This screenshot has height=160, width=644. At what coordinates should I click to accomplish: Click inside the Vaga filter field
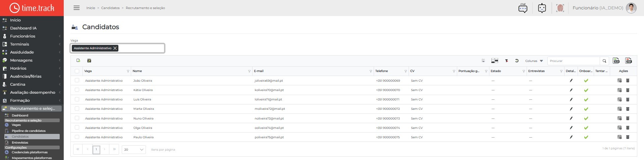117,48
